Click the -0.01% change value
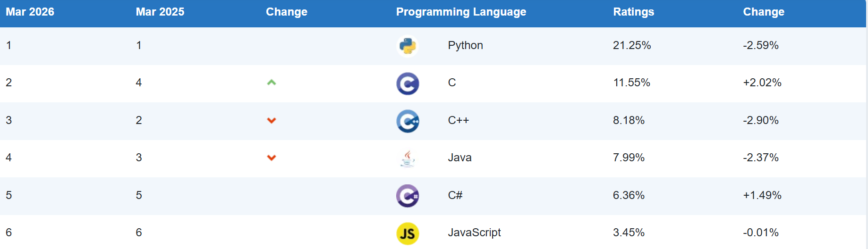This screenshot has height=249, width=868. coord(761,232)
